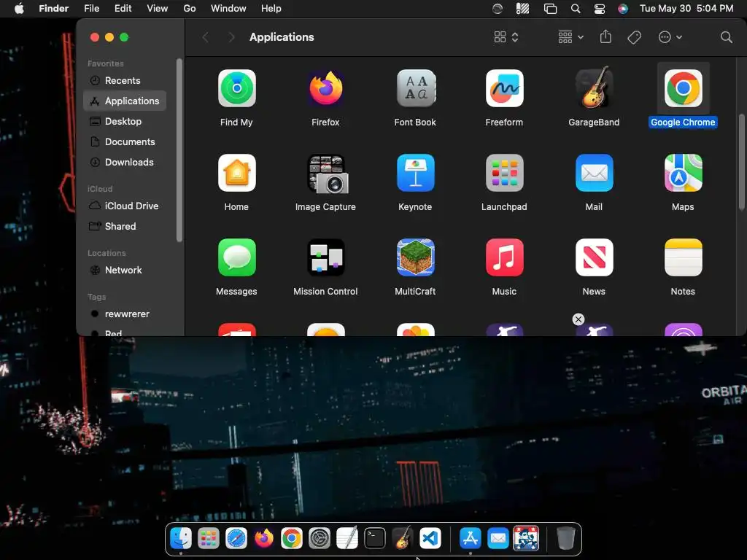Open Shared in the sidebar

tap(125, 227)
